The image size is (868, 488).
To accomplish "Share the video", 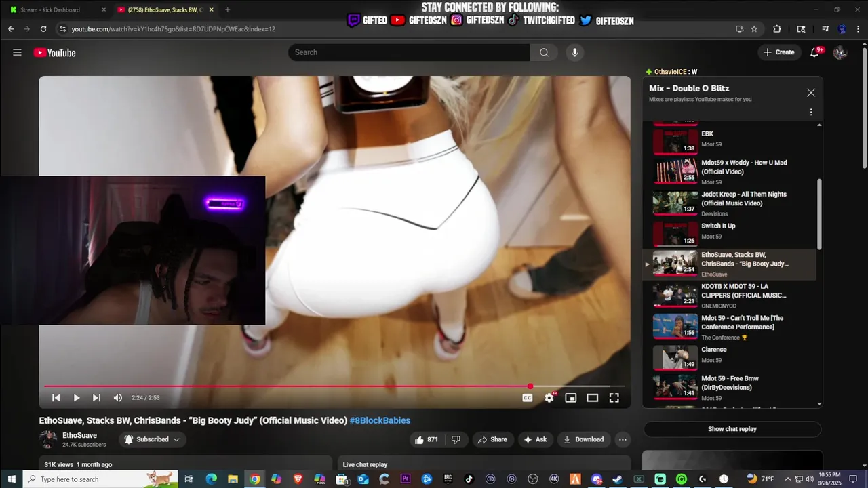I will click(x=492, y=439).
